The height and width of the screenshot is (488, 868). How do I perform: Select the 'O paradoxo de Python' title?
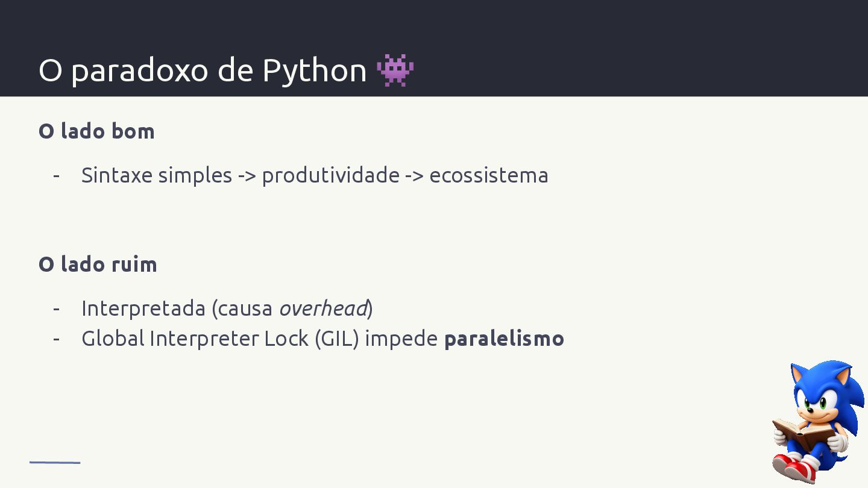[x=203, y=70]
